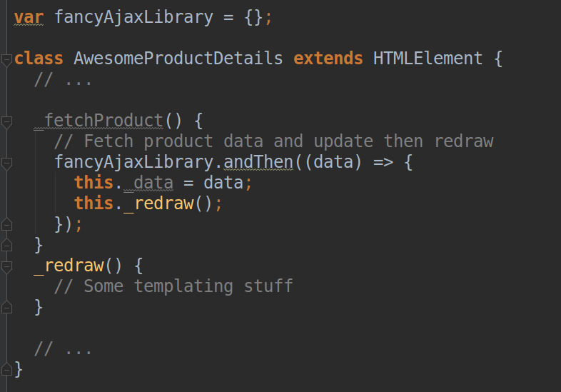Collapse the andThen arrow function fold marker
The image size is (561, 392).
tap(7, 164)
